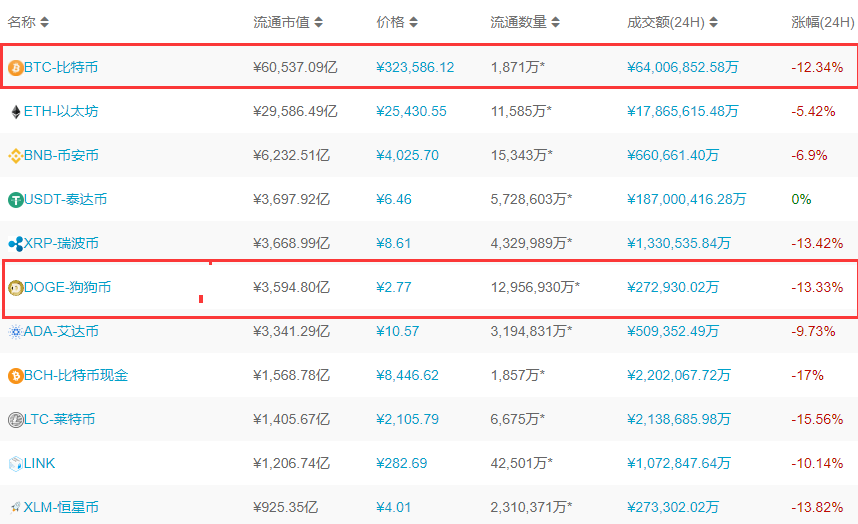Select BTC change -12.34%
The image size is (858, 524).
pyautogui.click(x=817, y=67)
